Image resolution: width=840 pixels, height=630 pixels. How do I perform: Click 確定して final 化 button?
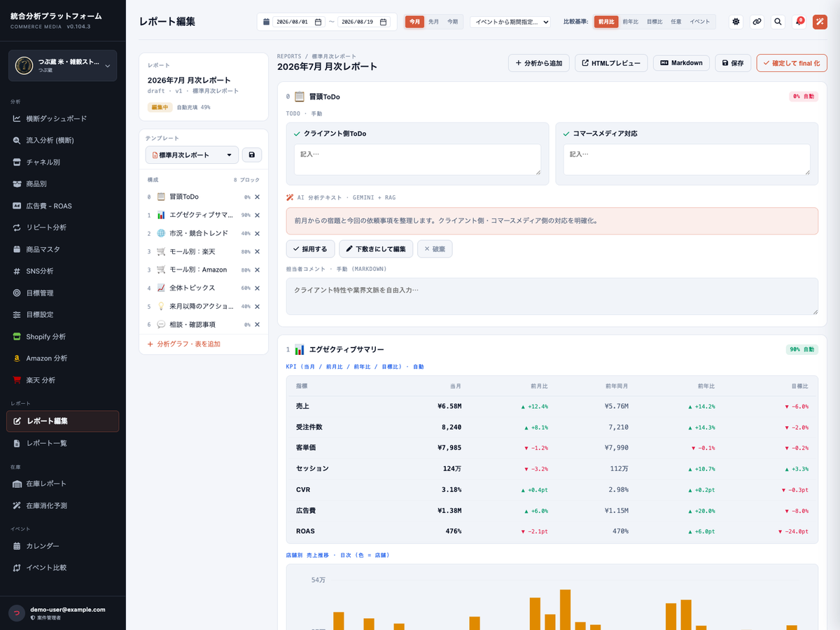[792, 63]
